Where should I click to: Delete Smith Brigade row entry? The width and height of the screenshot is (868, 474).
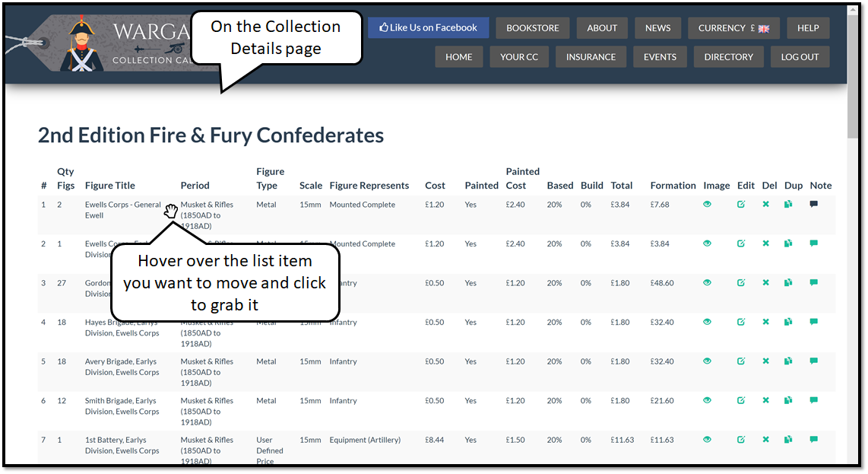765,400
